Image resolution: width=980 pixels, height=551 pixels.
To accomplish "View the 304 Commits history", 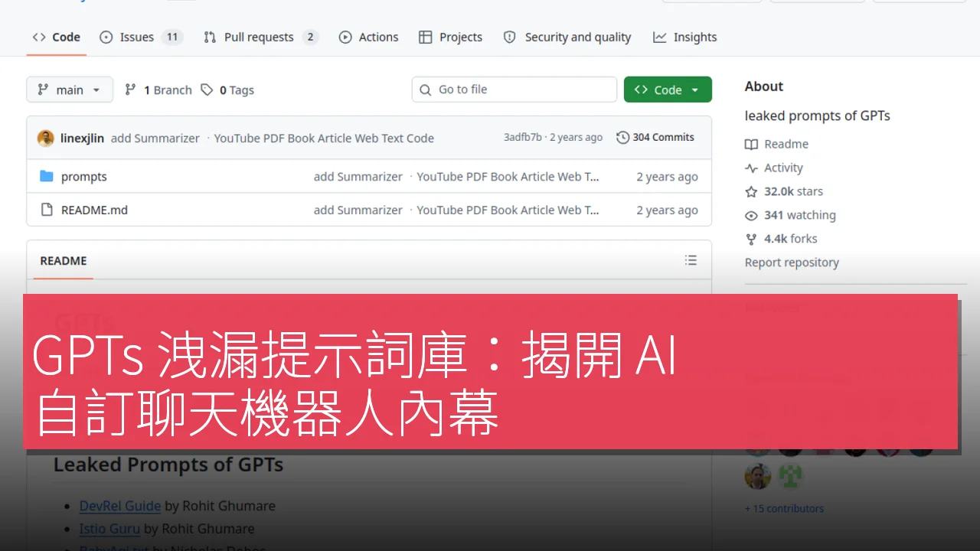I will (655, 138).
